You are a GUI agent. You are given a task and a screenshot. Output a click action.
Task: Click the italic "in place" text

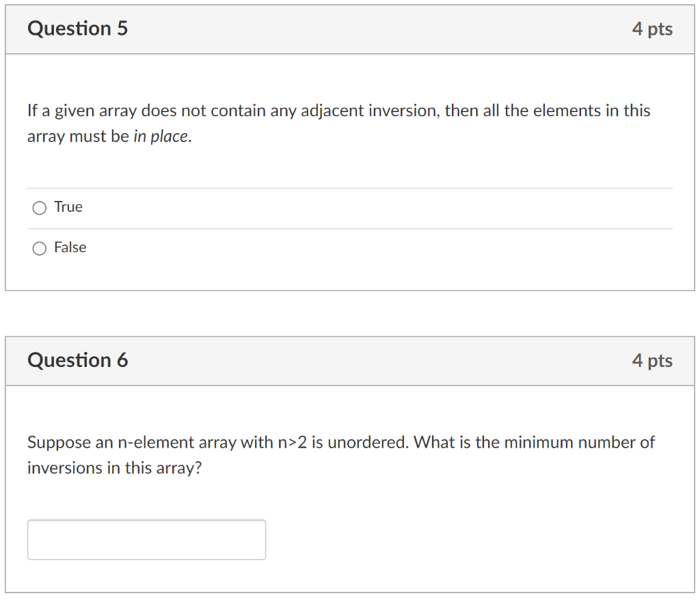coord(161,137)
